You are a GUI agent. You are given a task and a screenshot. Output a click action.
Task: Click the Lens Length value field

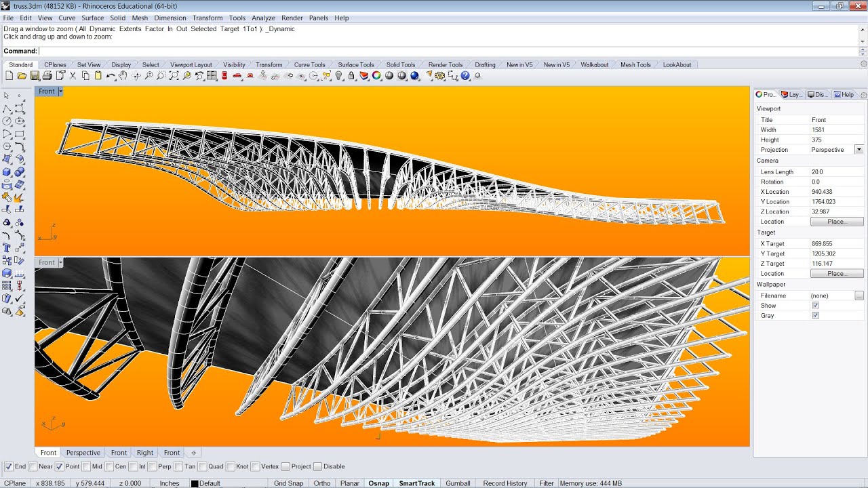[x=837, y=172]
